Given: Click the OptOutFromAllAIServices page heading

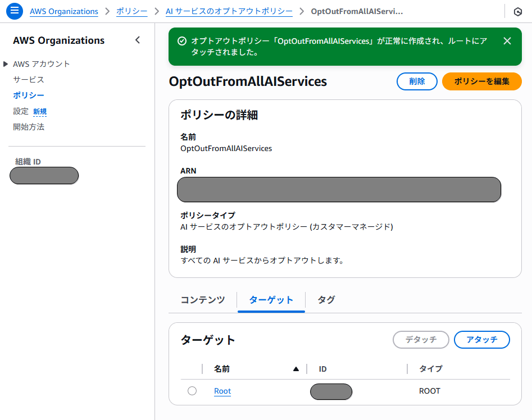Looking at the screenshot, I should [248, 81].
